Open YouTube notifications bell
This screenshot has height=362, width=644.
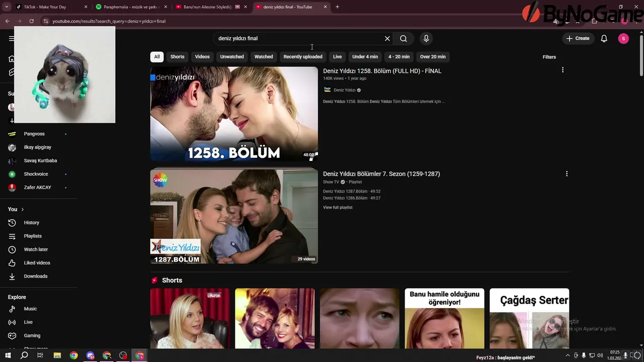(x=604, y=39)
